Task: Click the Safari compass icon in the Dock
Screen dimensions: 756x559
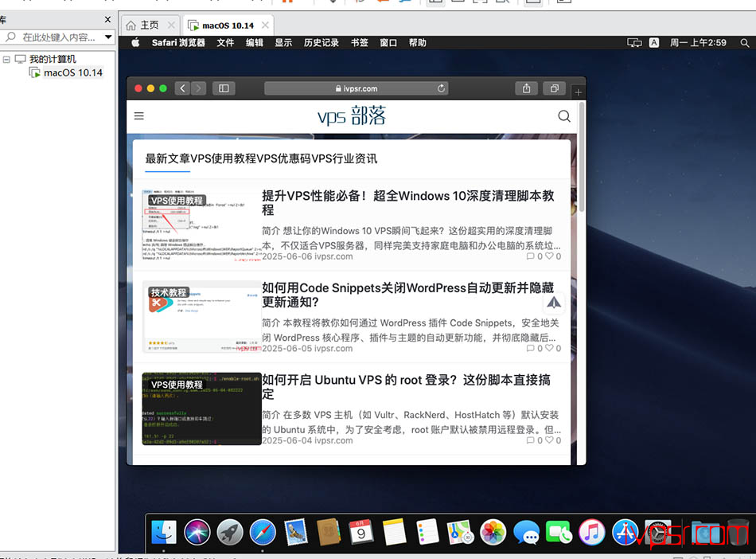Action: coord(263,533)
